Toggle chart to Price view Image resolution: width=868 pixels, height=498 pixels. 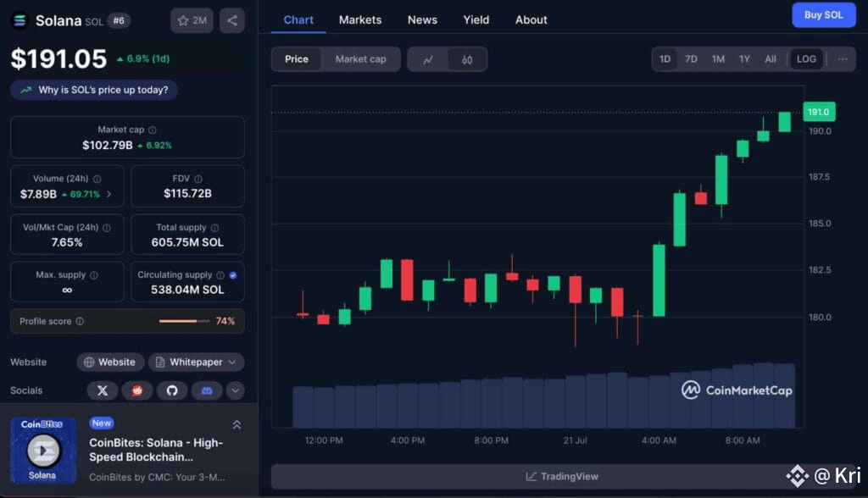coord(297,59)
